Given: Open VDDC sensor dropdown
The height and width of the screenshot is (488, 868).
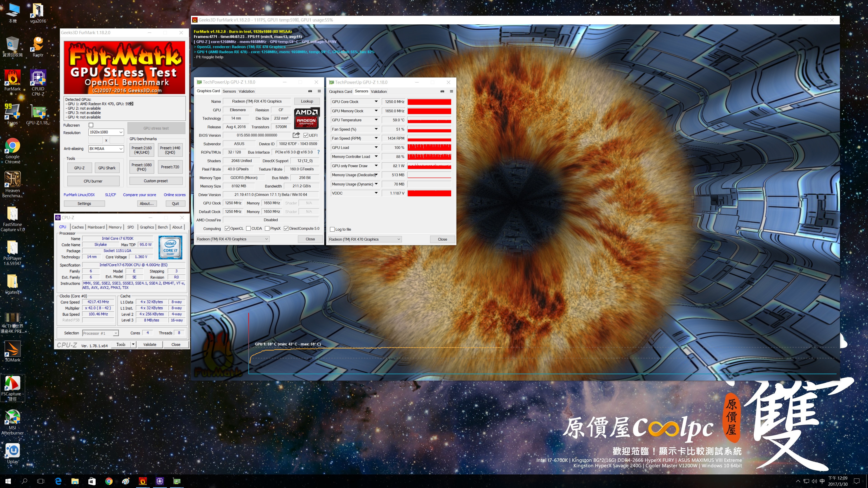Looking at the screenshot, I should tap(376, 193).
